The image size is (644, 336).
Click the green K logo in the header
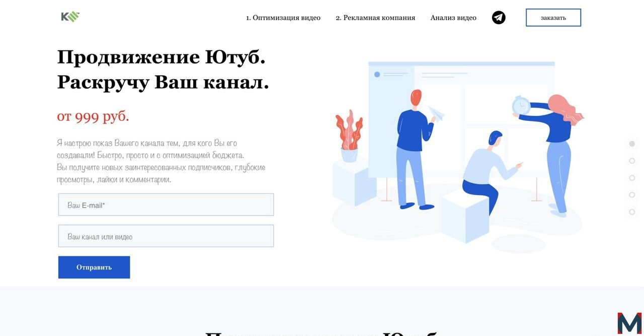click(70, 17)
